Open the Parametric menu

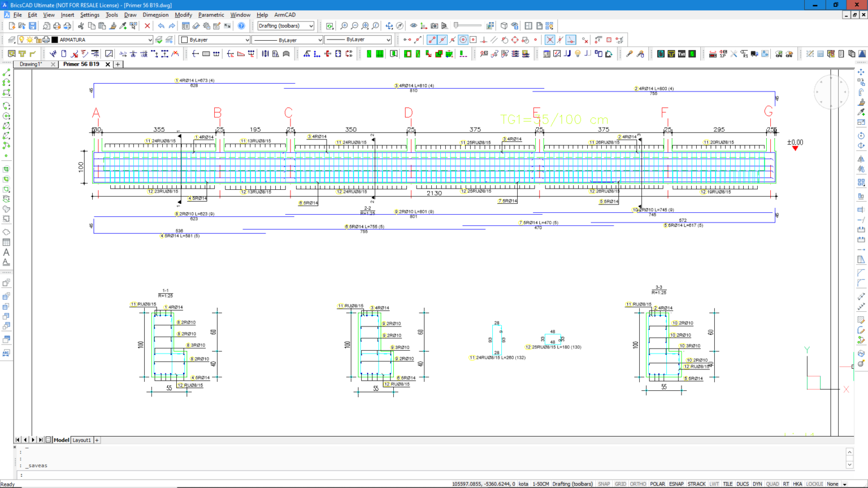(x=211, y=15)
